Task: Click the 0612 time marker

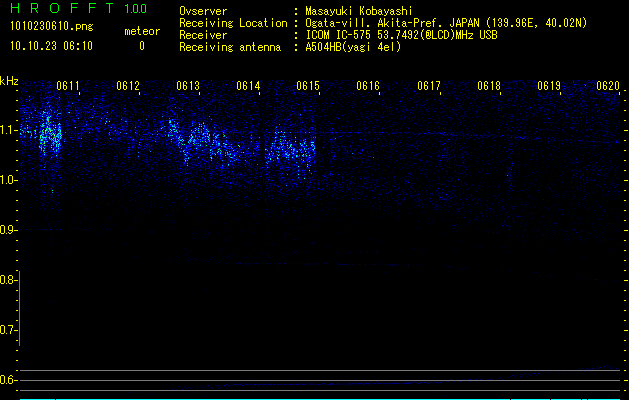Action: point(128,86)
